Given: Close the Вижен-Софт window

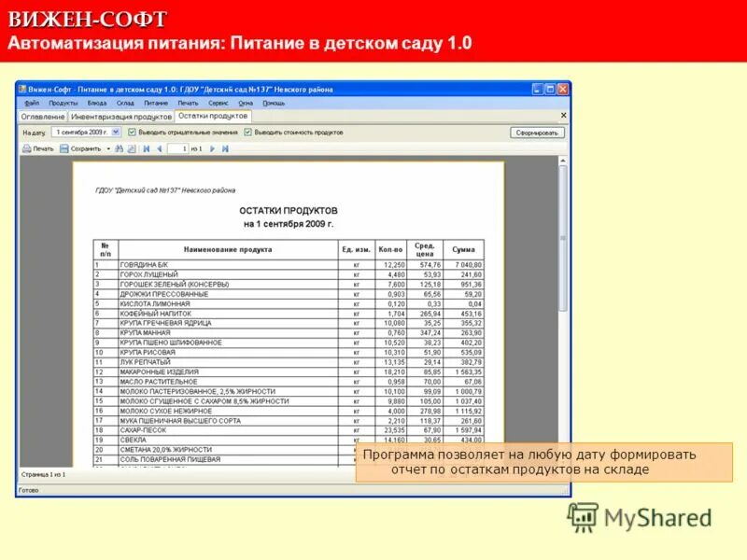Looking at the screenshot, I should click(563, 89).
